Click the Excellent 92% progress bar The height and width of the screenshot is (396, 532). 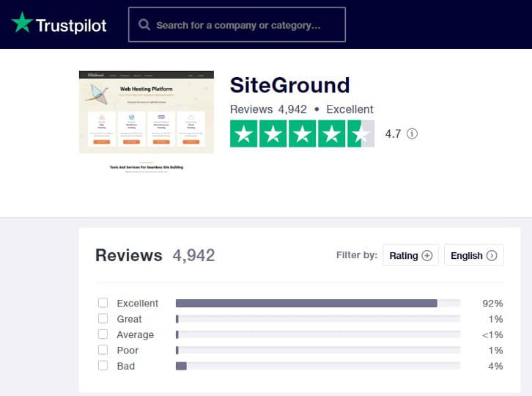tap(318, 303)
